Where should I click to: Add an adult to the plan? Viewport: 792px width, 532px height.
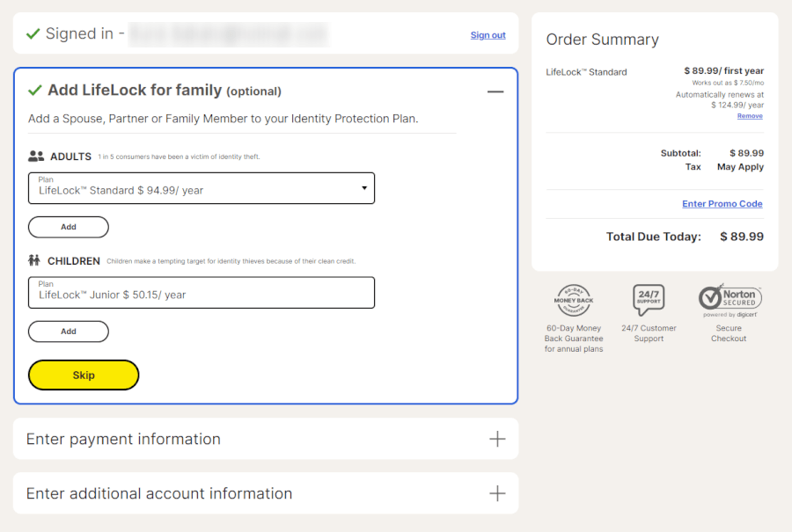69,227
